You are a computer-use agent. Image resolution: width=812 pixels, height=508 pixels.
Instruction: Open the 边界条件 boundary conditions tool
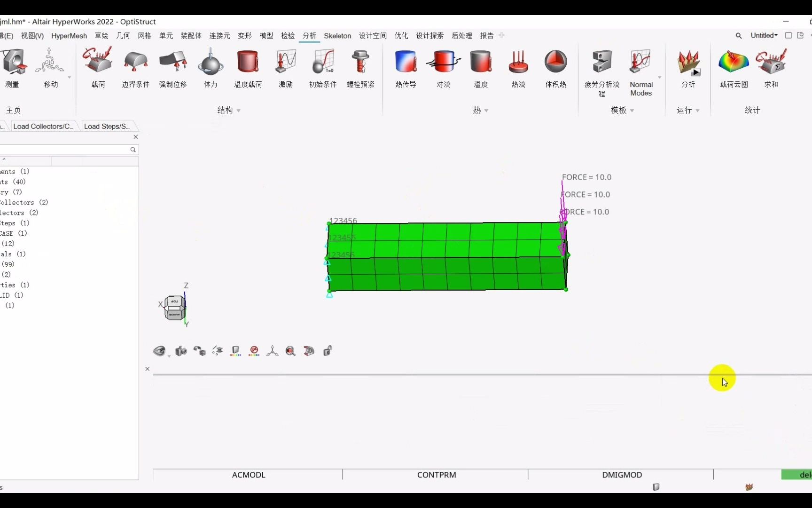click(135, 66)
